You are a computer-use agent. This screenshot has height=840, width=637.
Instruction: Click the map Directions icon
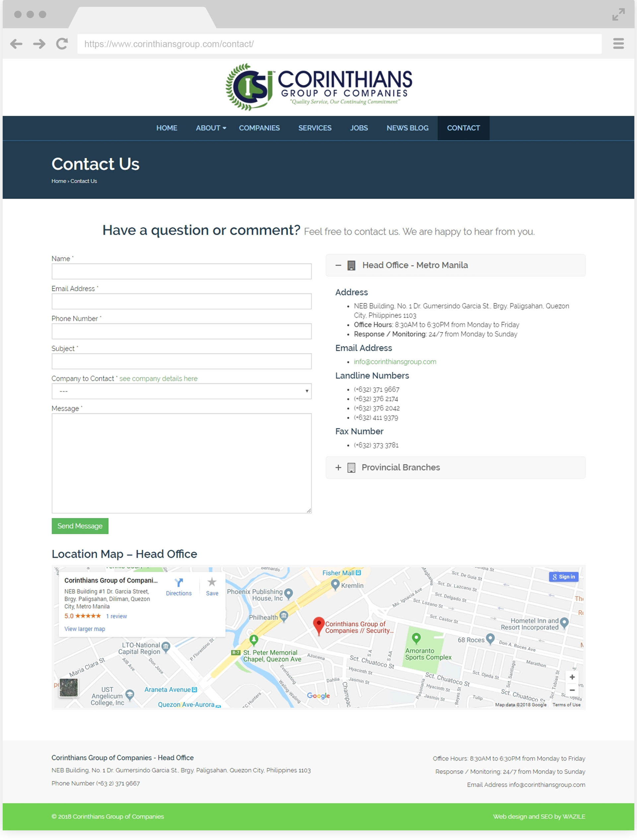coord(178,582)
